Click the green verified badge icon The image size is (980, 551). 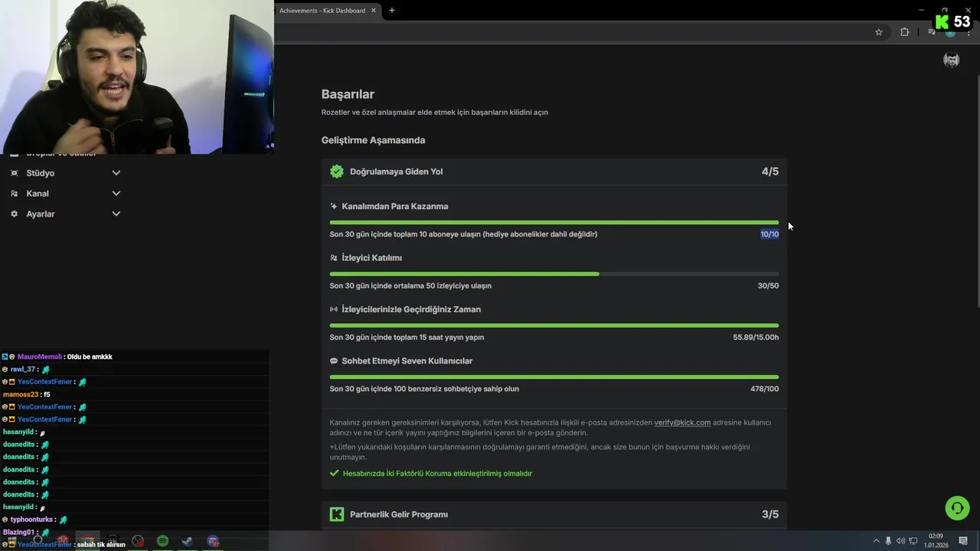pyautogui.click(x=337, y=171)
